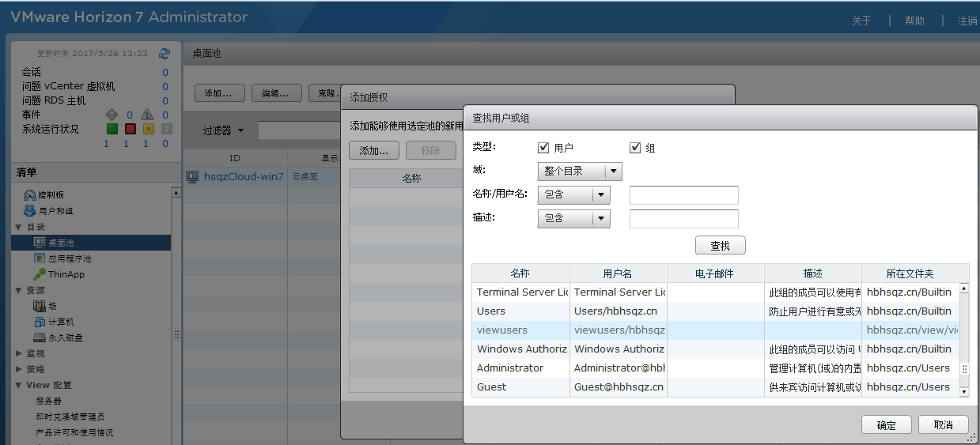This screenshot has width=980, height=445.
Task: Click the 会话 sessions count link
Action: tap(165, 72)
